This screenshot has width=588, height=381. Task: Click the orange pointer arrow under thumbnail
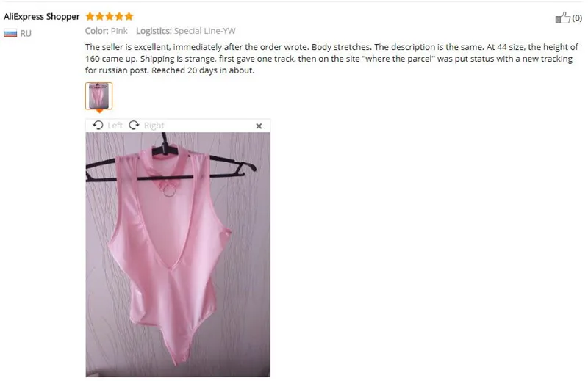tap(99, 111)
